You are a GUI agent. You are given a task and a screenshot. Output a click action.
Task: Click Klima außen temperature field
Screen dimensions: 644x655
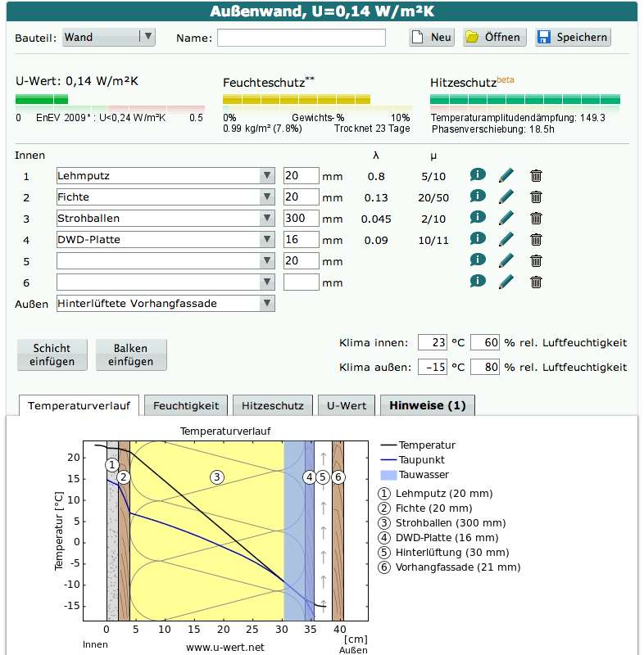tap(433, 367)
